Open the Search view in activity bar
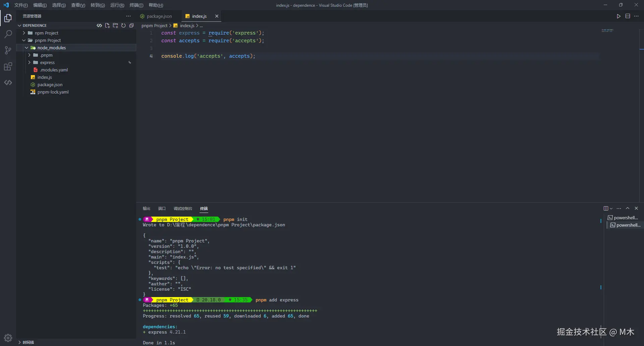Screen dimensions: 644x346 (8, 34)
